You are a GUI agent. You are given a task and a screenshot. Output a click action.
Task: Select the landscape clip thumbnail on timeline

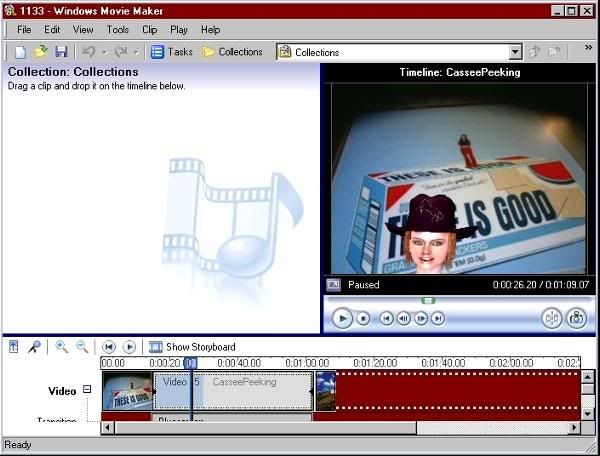tap(326, 391)
